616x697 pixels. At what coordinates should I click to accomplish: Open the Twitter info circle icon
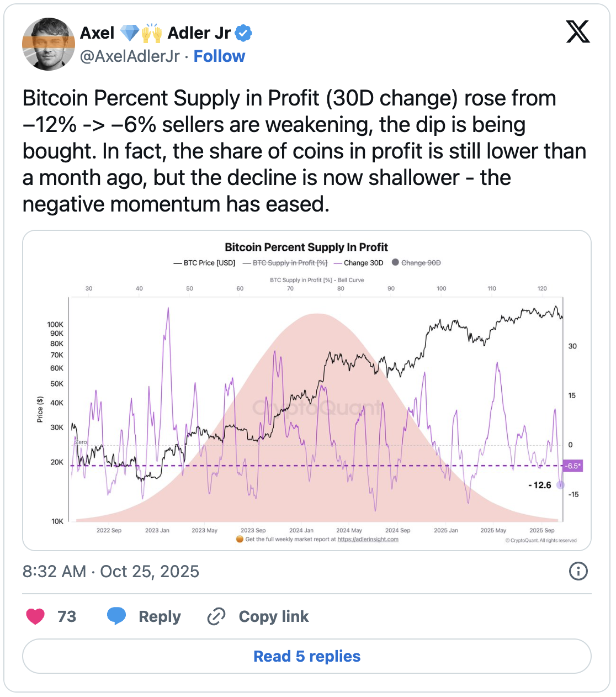pos(578,571)
